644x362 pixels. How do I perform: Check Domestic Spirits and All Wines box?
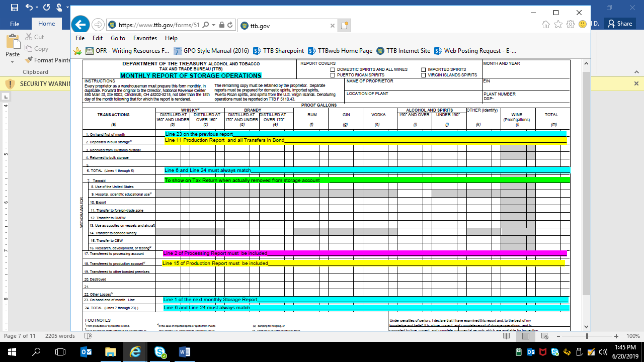click(333, 69)
